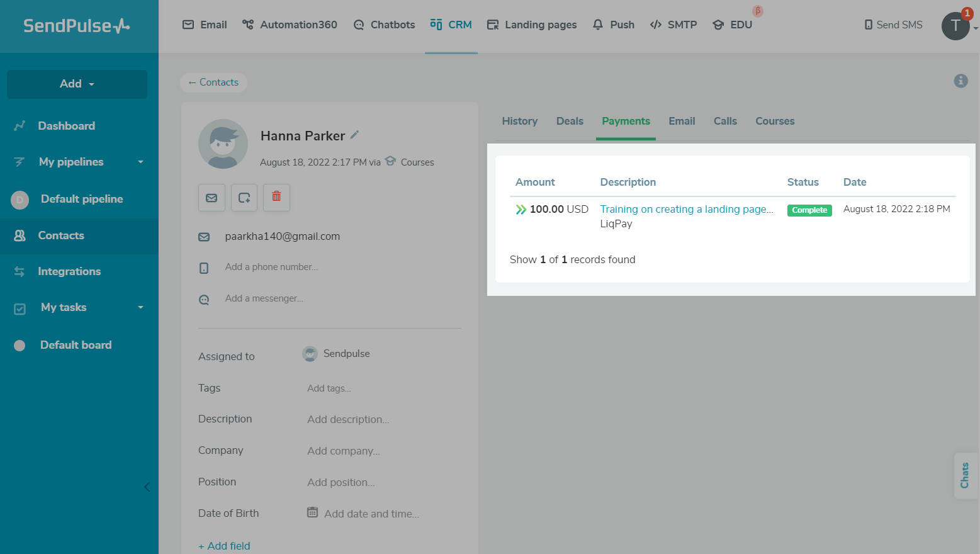Expand the My pipelines submenu arrow
The image size is (980, 554).
tap(140, 162)
